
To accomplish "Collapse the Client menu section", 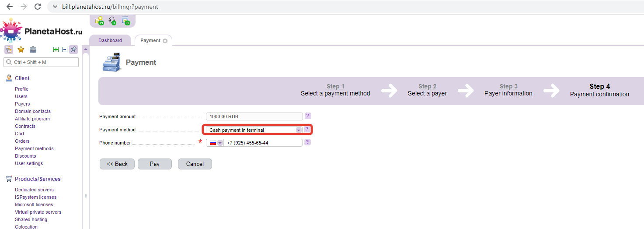I will tap(22, 78).
